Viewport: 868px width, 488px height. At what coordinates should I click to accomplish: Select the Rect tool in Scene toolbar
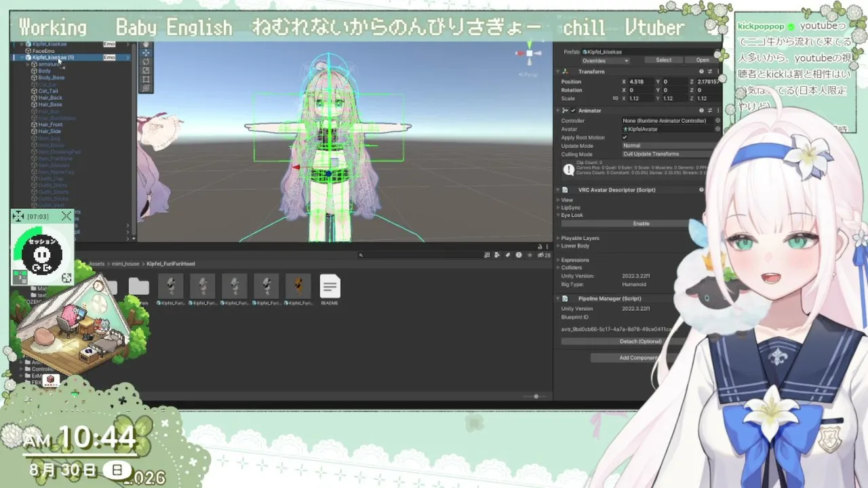click(146, 79)
